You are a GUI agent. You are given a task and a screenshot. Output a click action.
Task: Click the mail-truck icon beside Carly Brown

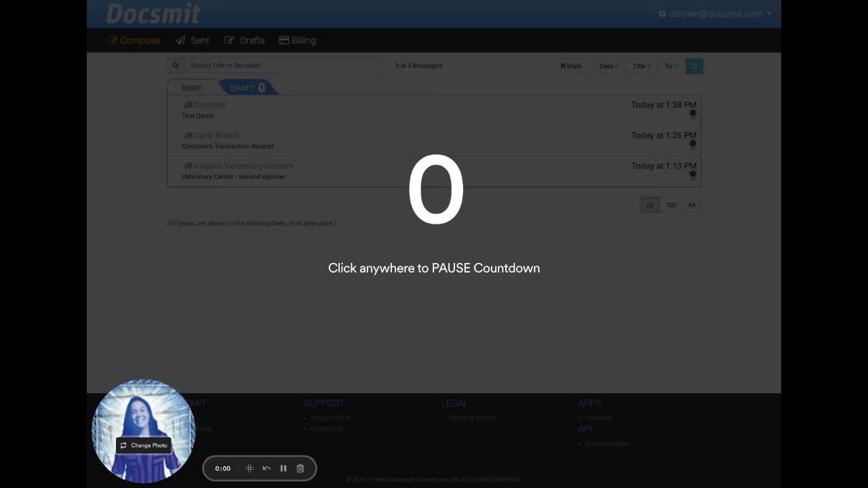click(188, 136)
